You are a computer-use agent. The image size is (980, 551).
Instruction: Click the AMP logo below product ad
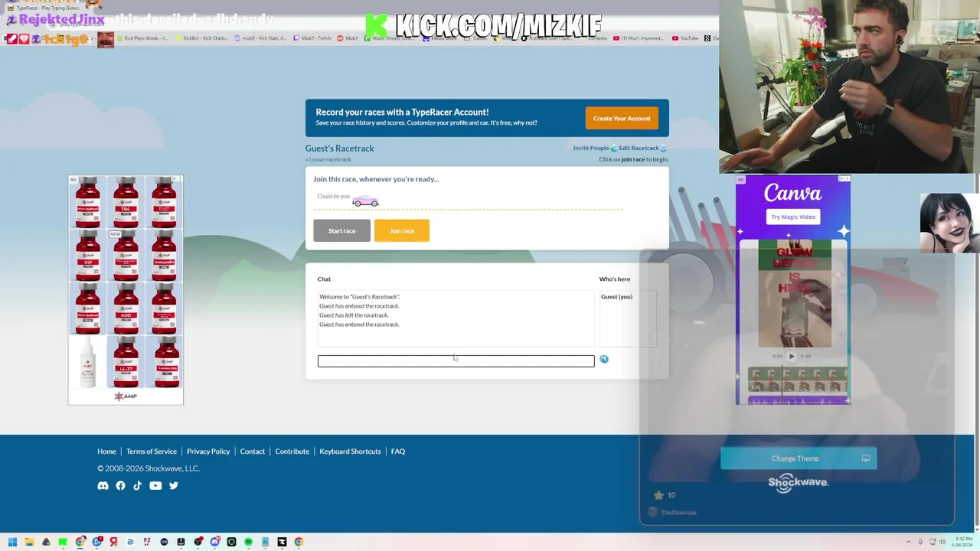coord(126,396)
